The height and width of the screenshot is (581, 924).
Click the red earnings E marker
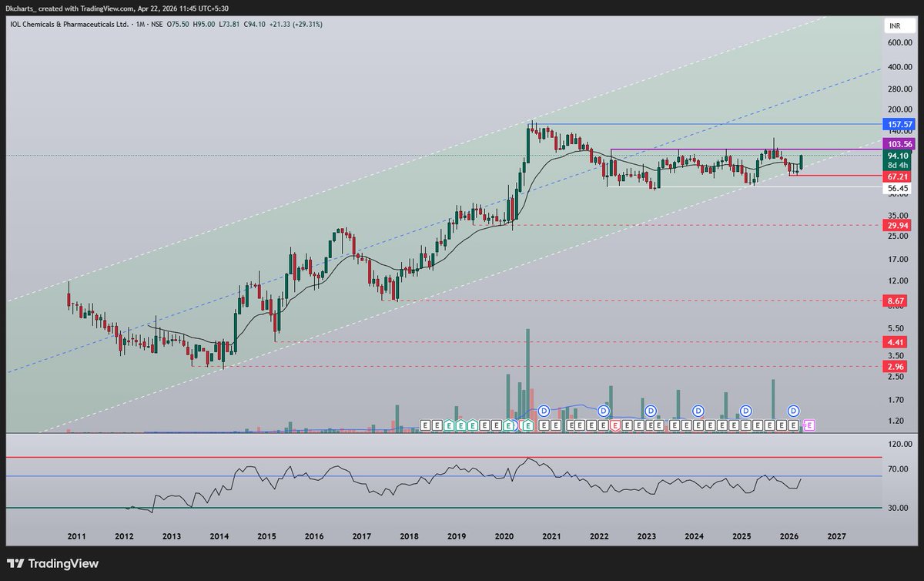[615, 425]
